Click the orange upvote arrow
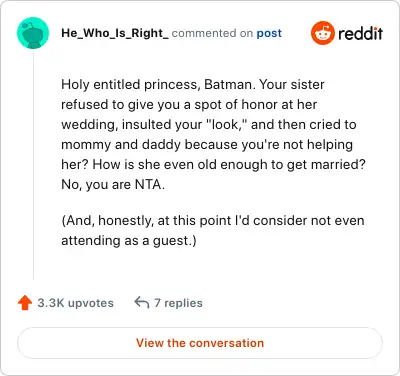Screen dimensions: 400x376 (25, 303)
